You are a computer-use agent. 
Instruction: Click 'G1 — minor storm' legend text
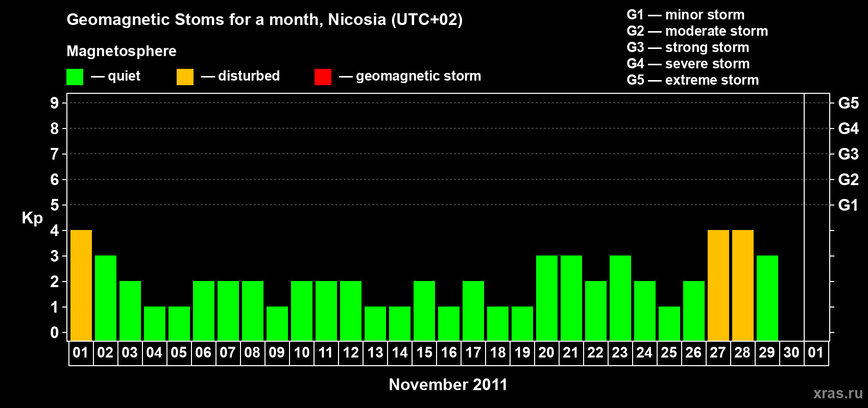(x=686, y=15)
